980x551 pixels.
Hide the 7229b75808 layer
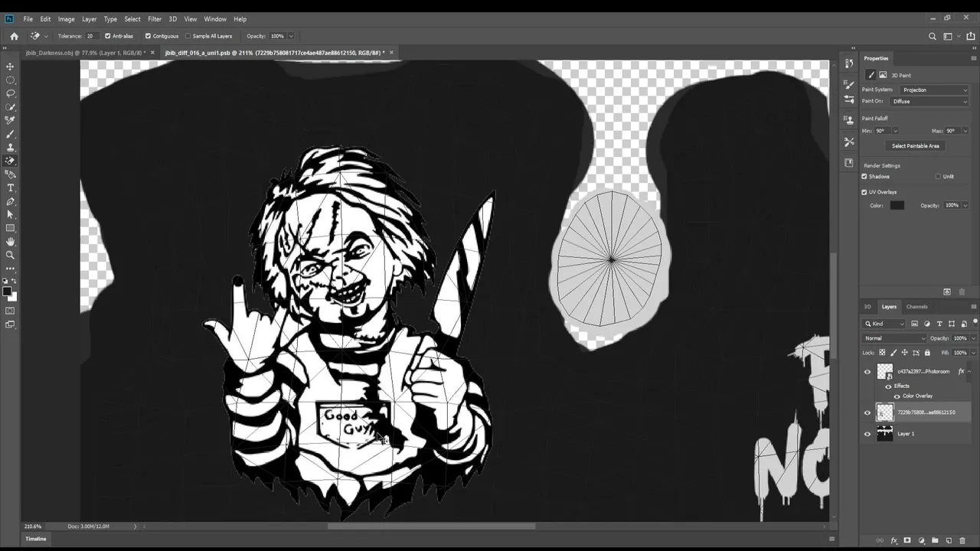click(867, 412)
